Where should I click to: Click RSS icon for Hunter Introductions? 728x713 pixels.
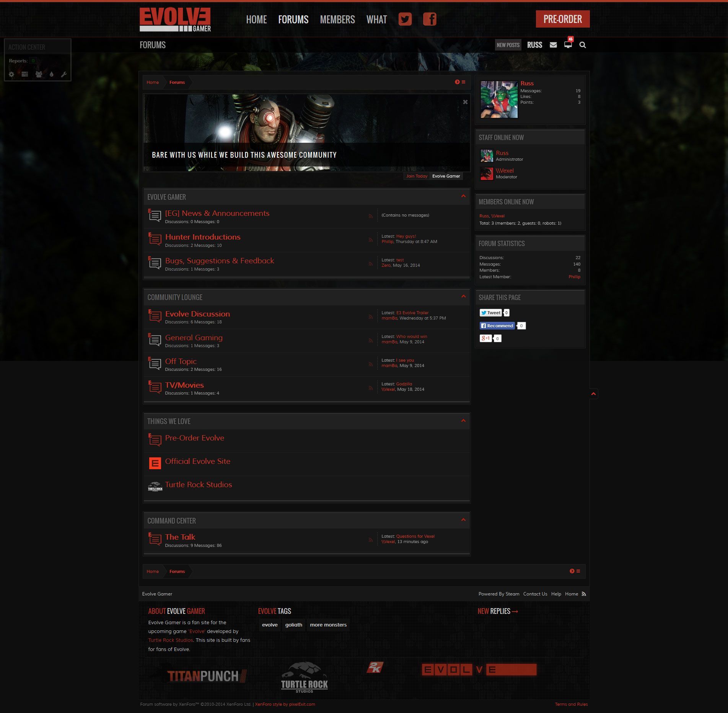tap(370, 240)
